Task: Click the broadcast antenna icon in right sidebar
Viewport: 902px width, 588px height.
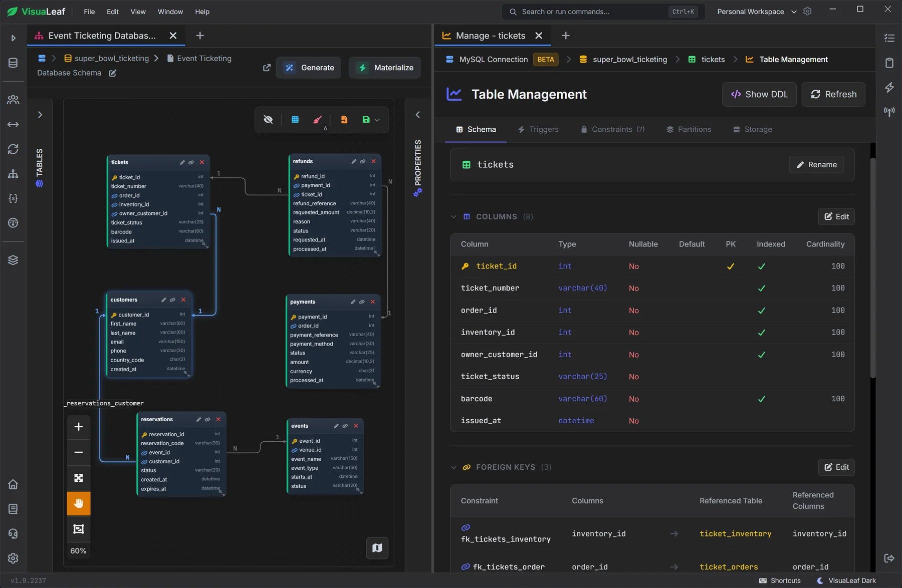Action: click(x=889, y=112)
